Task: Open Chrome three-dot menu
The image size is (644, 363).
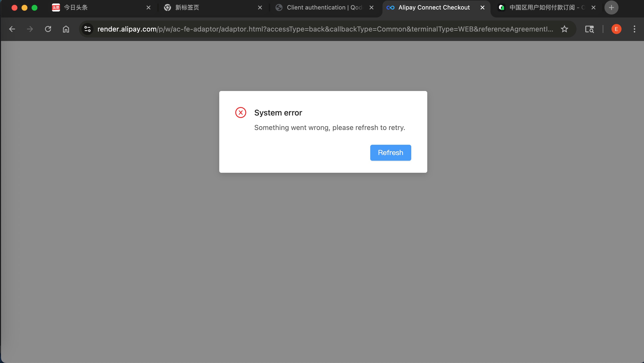Action: (x=634, y=29)
